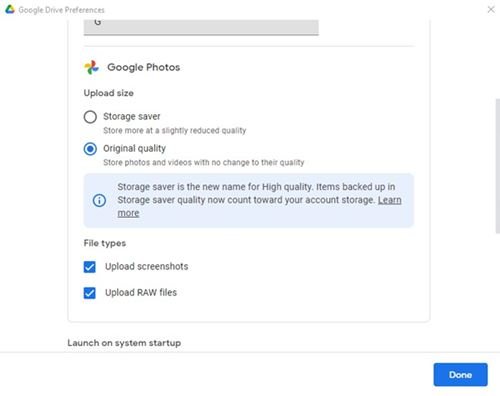Click the gray input field at the top

(x=201, y=27)
